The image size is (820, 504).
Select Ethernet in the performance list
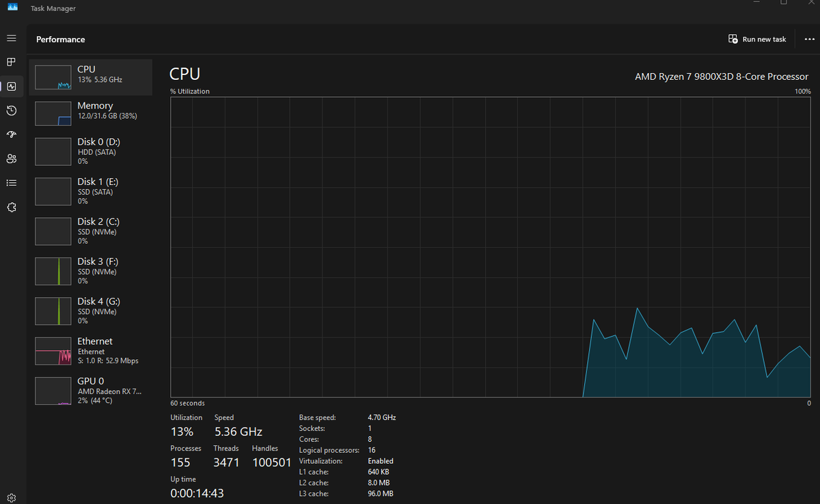point(91,350)
